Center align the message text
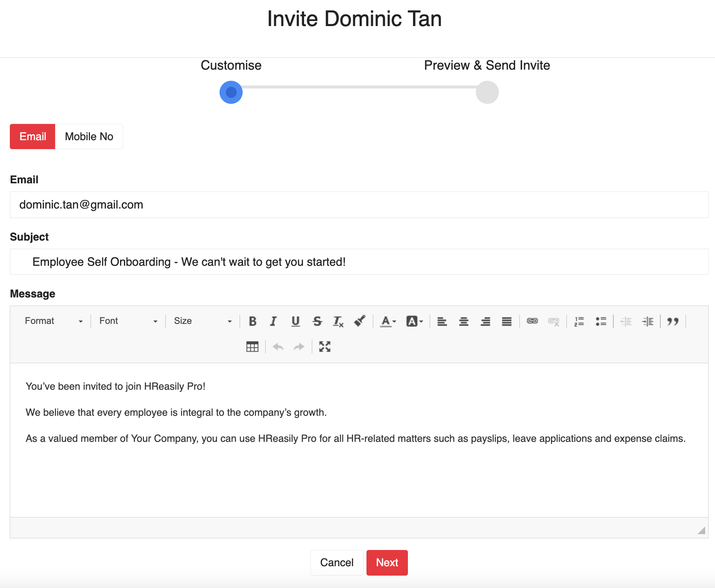This screenshot has height=588, width=715. click(464, 321)
